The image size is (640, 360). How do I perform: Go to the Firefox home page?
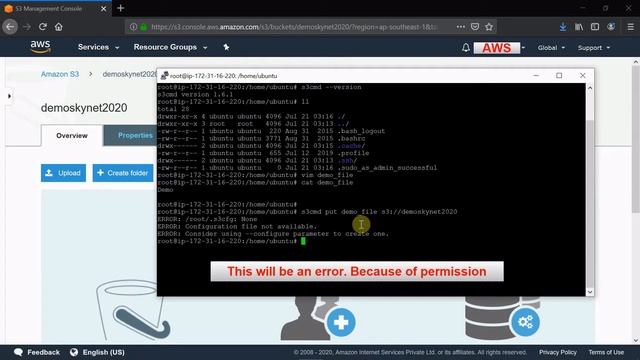pos(59,27)
